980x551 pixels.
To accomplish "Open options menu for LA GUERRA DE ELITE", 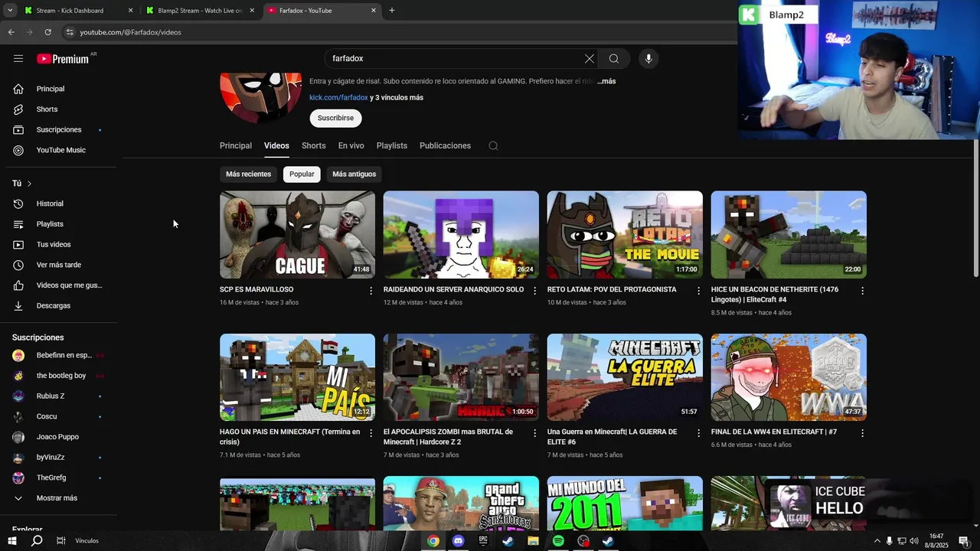I will coord(698,433).
